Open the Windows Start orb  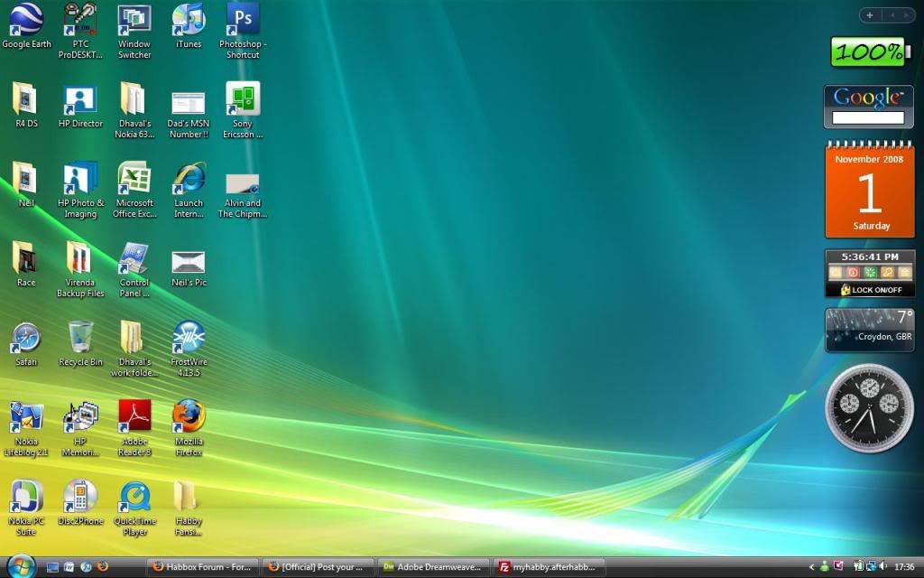coord(20,565)
